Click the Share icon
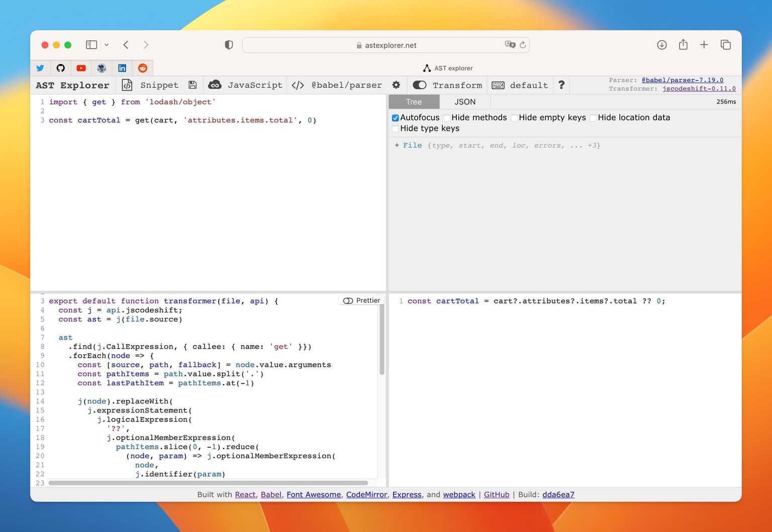Screen dimensions: 772x532 683,44
